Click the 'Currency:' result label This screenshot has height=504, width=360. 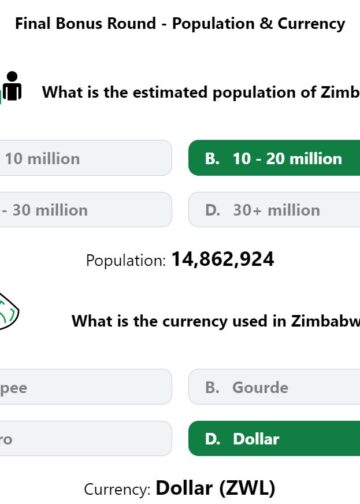117,490
